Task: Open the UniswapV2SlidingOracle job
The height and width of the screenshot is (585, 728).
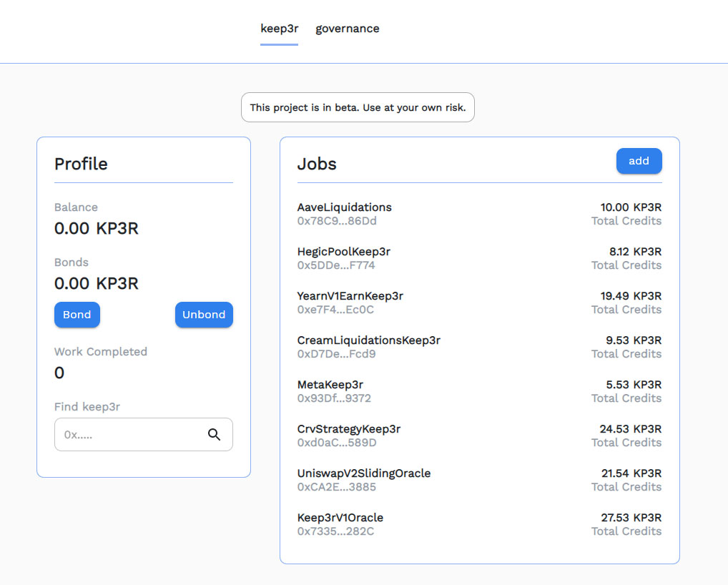Action: (365, 473)
